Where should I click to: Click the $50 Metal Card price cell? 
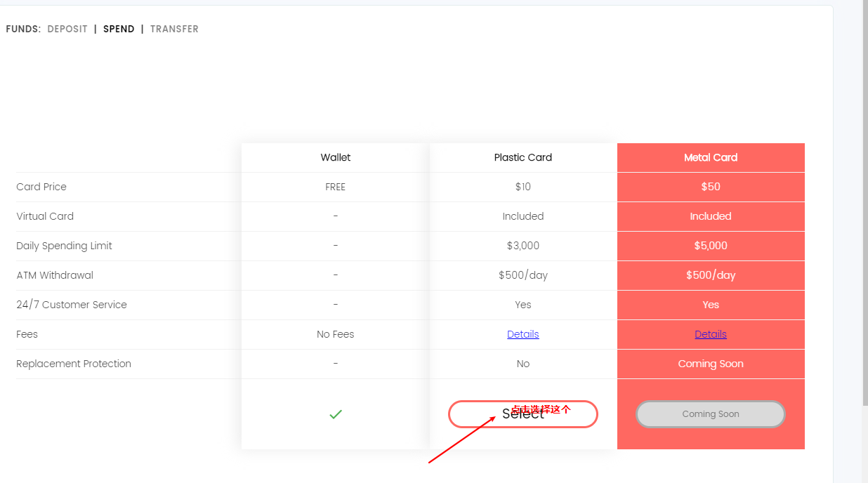coord(711,187)
